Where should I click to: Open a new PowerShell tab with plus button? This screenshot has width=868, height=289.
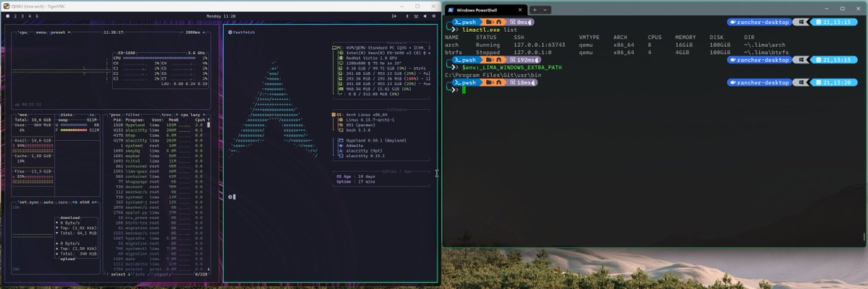point(535,10)
